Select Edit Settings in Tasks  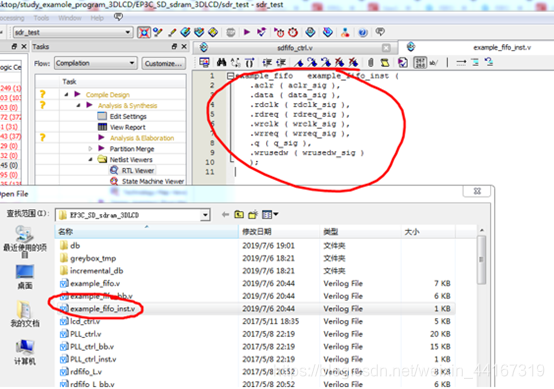tap(128, 116)
